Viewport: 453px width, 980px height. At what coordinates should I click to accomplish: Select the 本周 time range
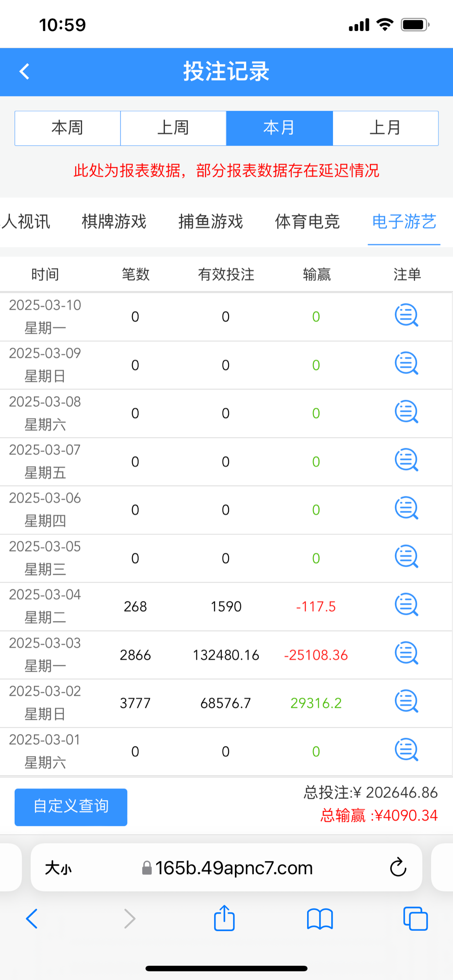(67, 128)
